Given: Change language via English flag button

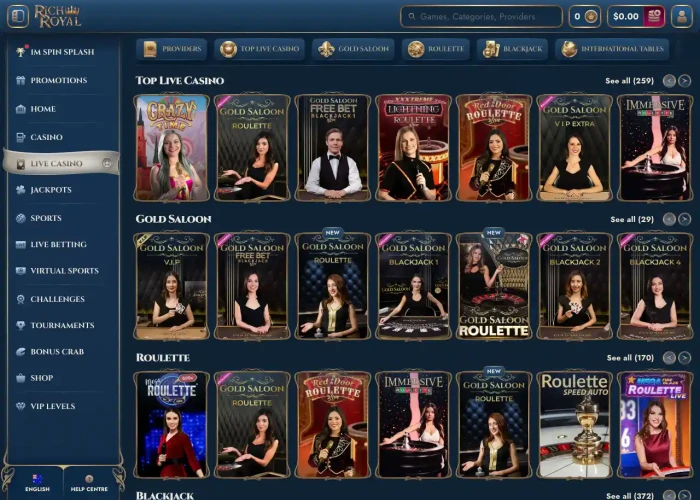Looking at the screenshot, I should click(37, 483).
